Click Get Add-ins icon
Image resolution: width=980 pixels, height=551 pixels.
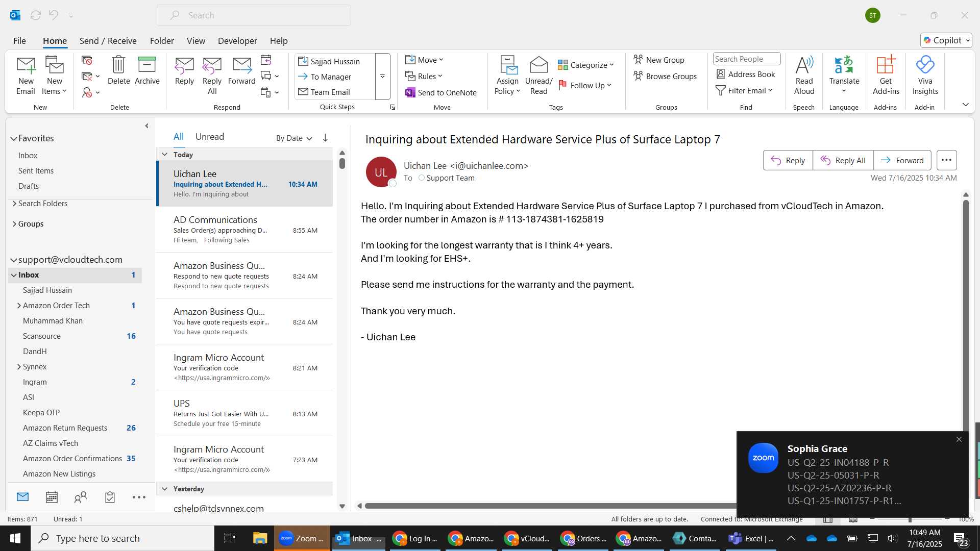click(886, 65)
